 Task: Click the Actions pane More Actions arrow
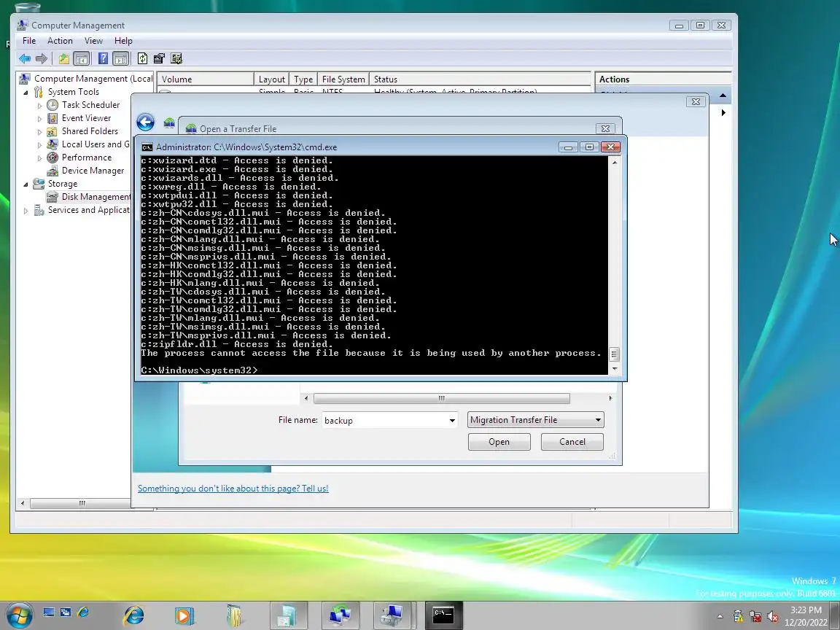tap(723, 112)
